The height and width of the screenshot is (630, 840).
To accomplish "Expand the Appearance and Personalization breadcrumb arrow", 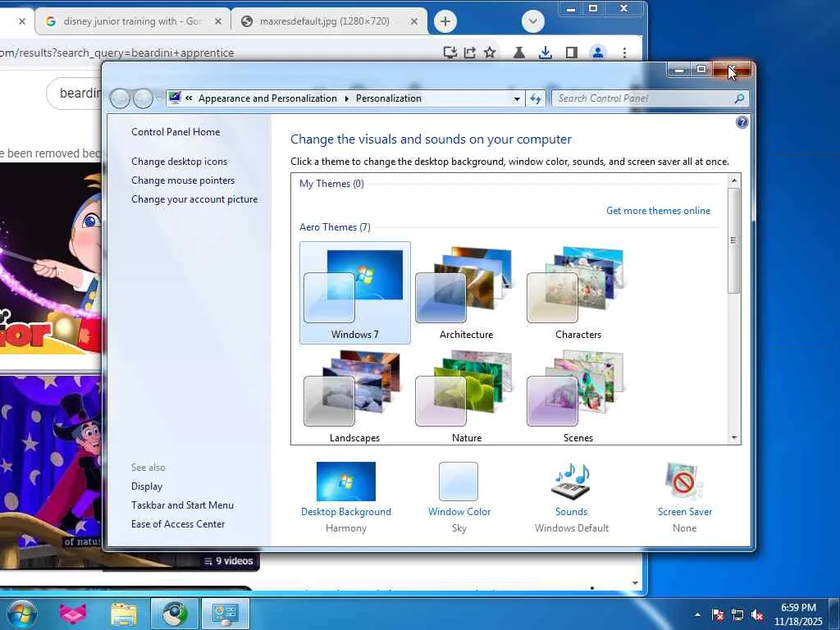I will 347,98.
